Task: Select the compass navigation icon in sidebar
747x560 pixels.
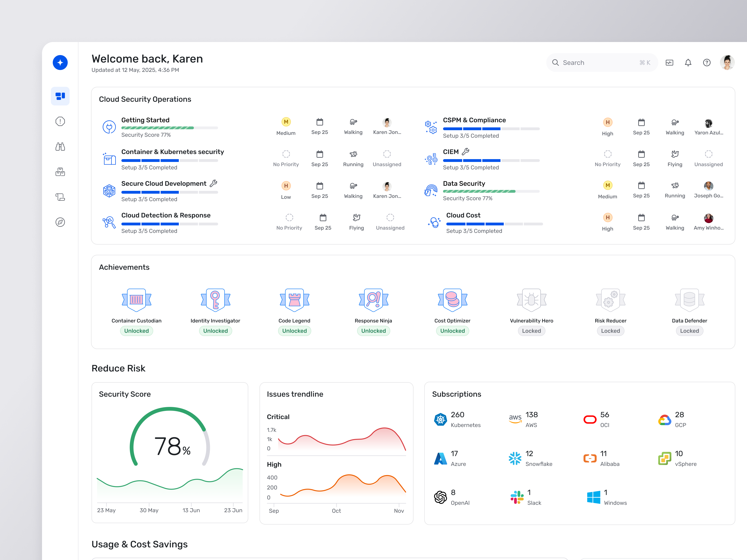Action: [60, 222]
